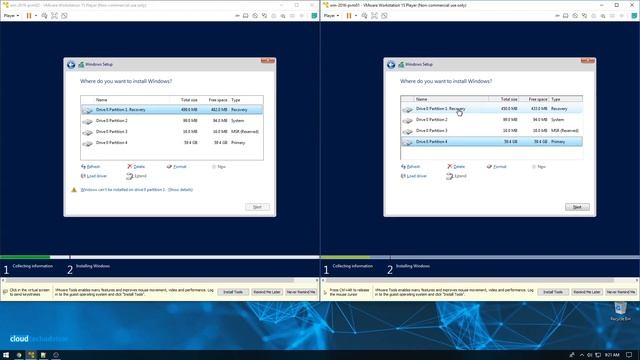The height and width of the screenshot is (360, 640).
Task: Click Delete in the pvm02 setup dialog
Action: (136, 167)
